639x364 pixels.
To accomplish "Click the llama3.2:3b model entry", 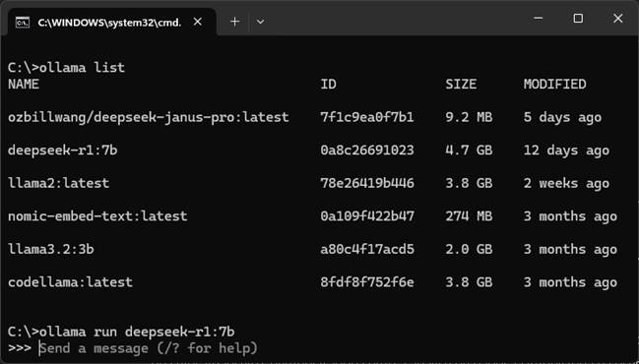I will coord(51,249).
